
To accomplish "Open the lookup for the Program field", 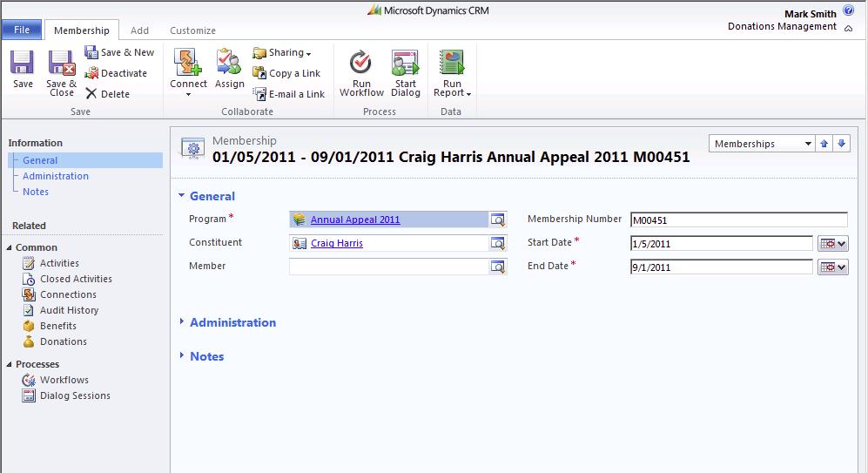I will (x=498, y=220).
